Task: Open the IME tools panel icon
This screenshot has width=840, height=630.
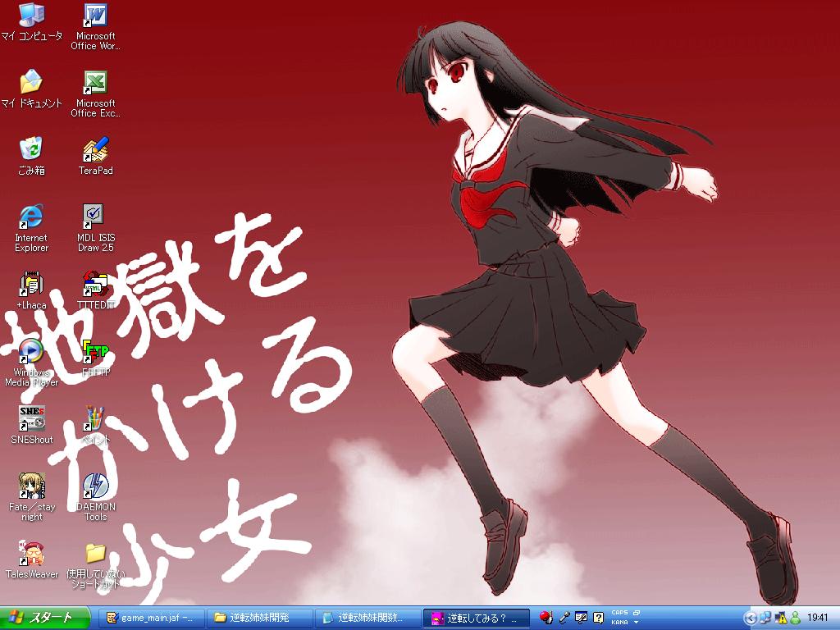Action: pos(582,618)
